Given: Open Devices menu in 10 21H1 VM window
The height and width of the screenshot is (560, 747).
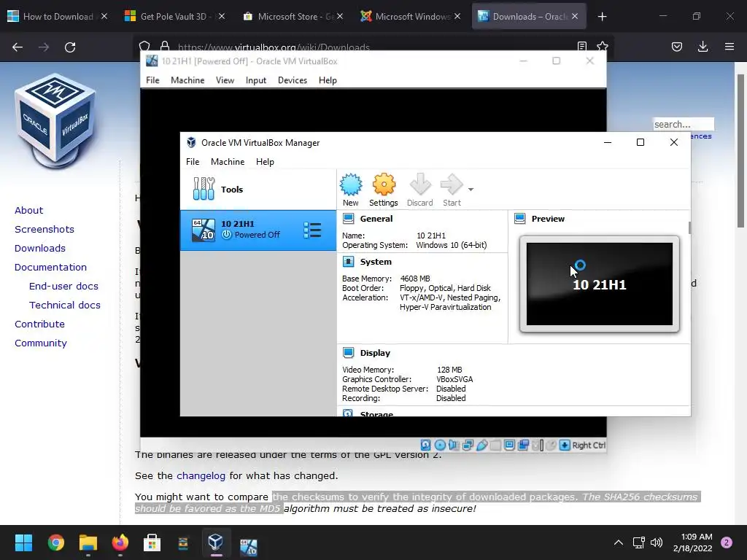Looking at the screenshot, I should click(x=293, y=80).
